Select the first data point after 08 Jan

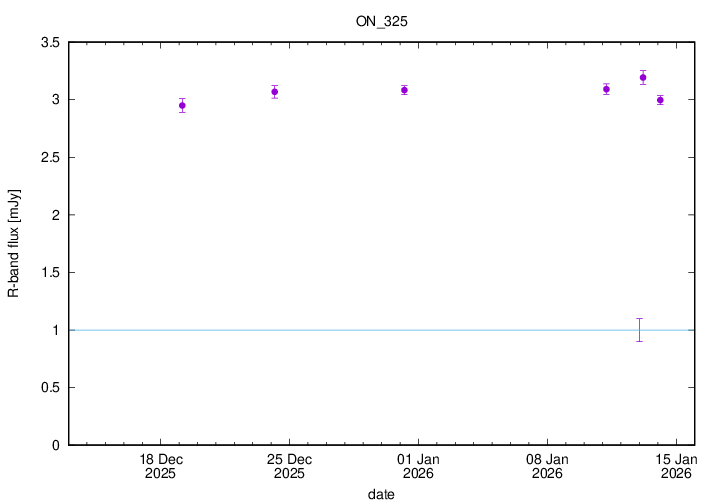pyautogui.click(x=606, y=89)
